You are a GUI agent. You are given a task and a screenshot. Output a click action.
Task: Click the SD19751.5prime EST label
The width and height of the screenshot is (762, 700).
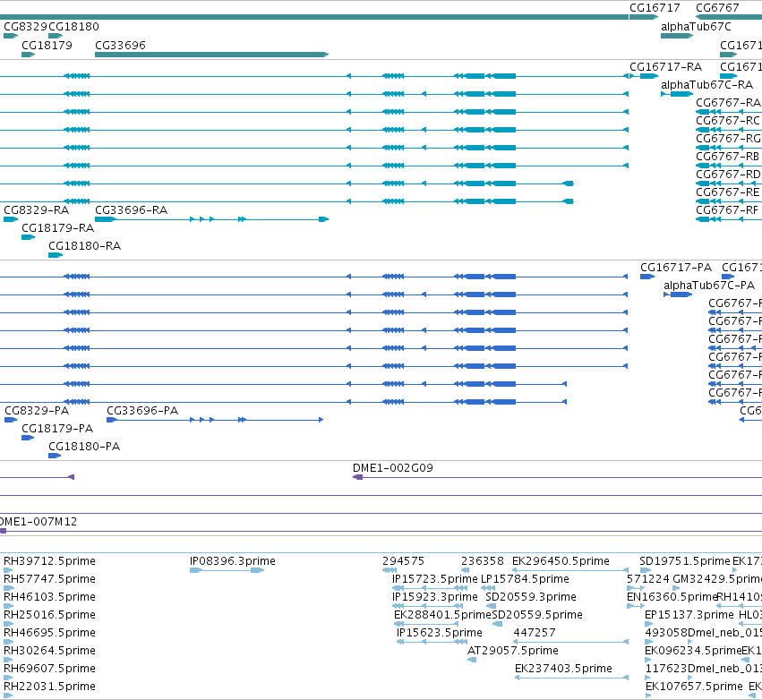point(685,561)
